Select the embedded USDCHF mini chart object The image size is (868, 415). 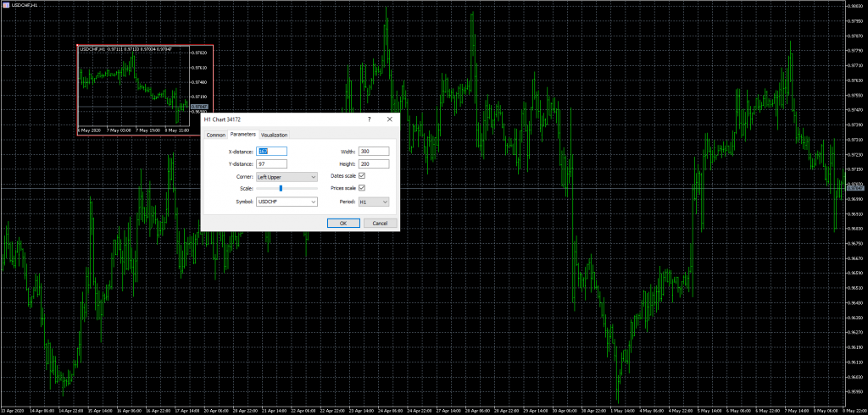145,90
